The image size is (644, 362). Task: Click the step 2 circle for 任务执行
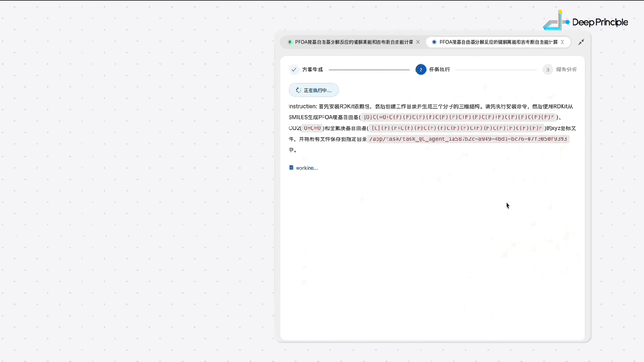(x=421, y=69)
